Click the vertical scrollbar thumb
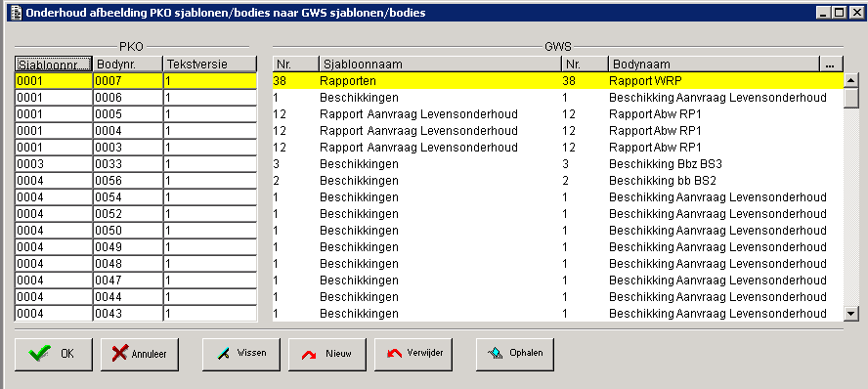 tap(850, 98)
